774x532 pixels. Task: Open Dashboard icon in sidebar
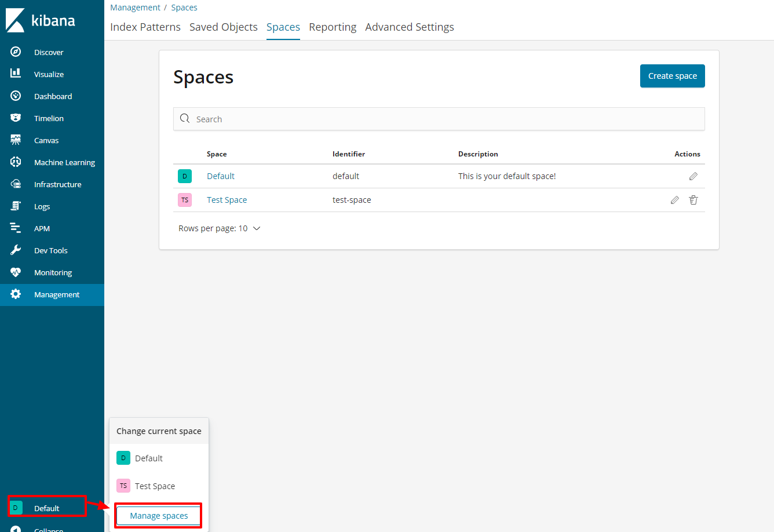[16, 96]
